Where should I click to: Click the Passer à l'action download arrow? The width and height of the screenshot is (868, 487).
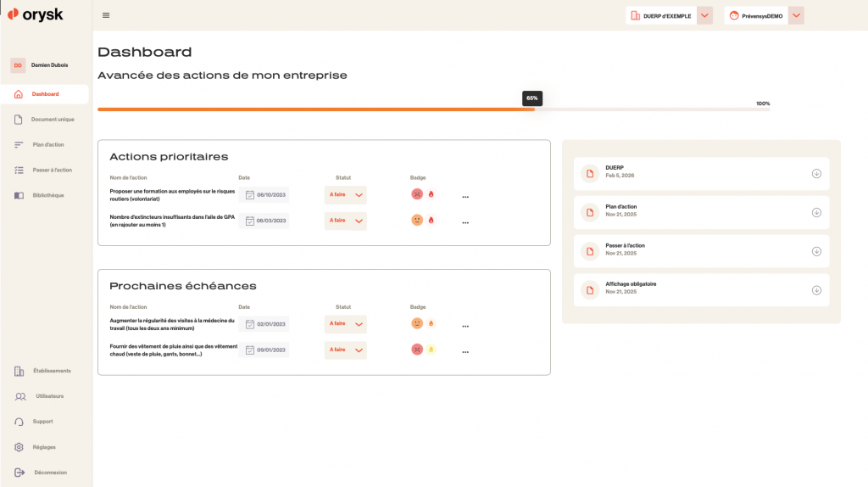[x=816, y=251]
